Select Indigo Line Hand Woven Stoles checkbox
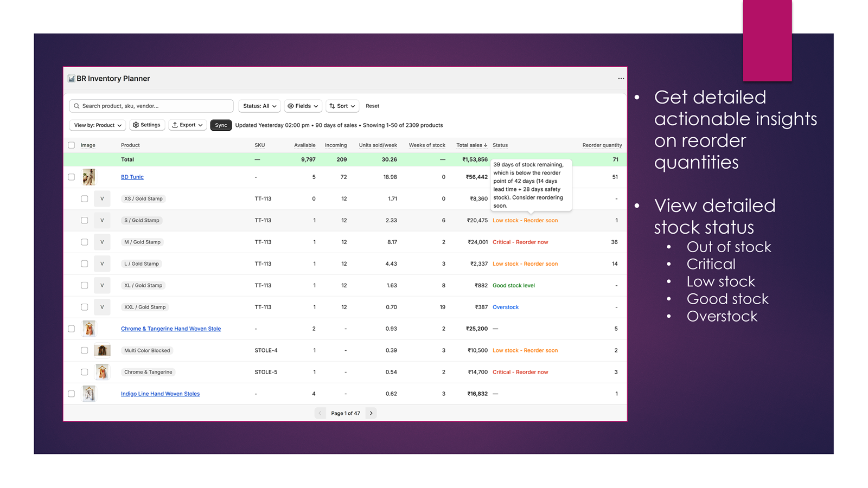 72,394
